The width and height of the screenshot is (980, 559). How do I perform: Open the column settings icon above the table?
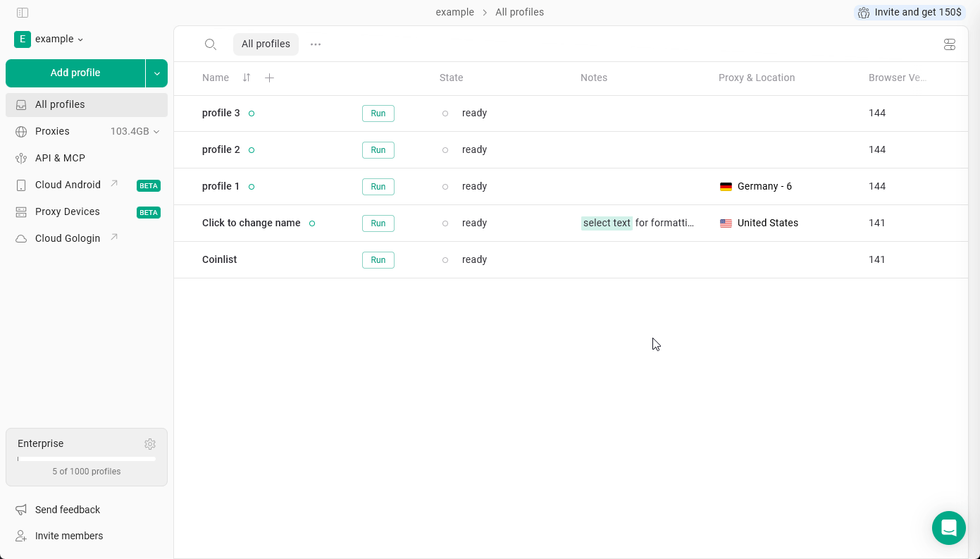[x=949, y=44]
